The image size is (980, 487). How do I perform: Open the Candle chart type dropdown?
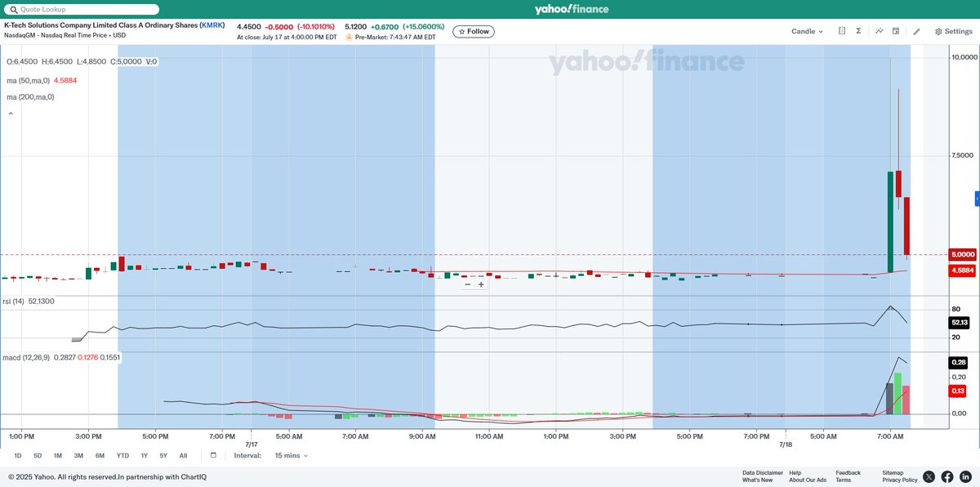coord(807,31)
